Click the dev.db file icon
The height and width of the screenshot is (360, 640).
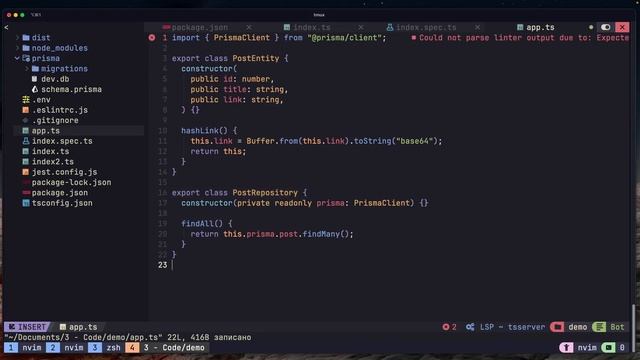pyautogui.click(x=35, y=79)
